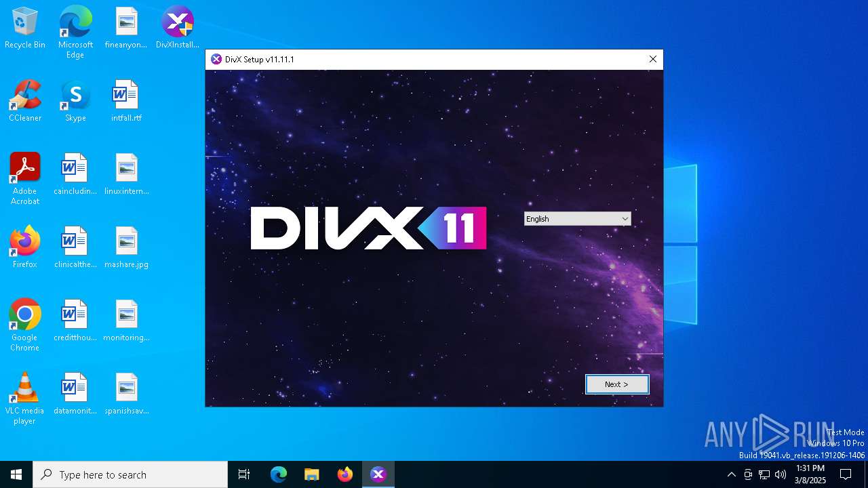Select the linuxintern image file icon

[126, 175]
